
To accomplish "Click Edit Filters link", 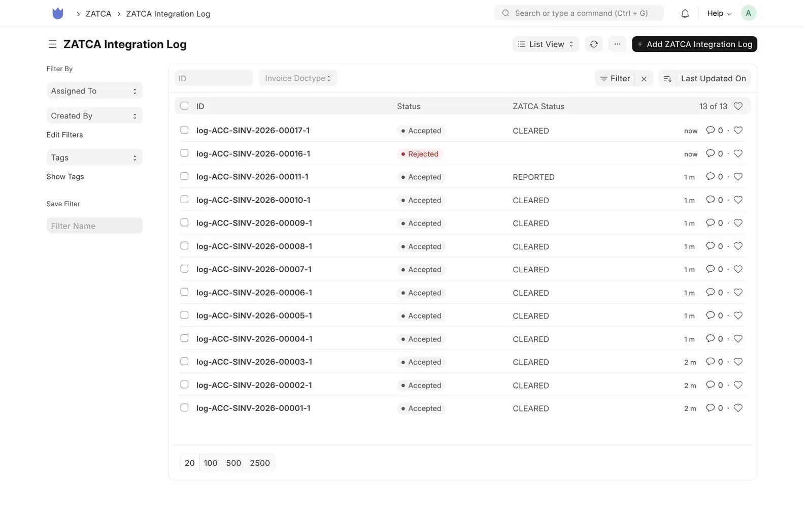I will pyautogui.click(x=64, y=135).
